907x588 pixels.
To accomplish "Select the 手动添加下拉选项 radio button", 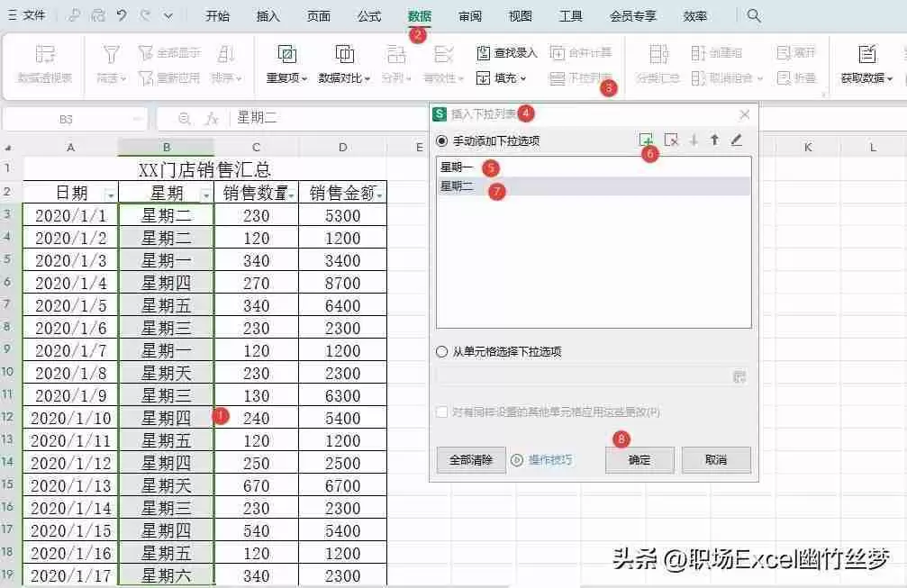I will point(441,140).
